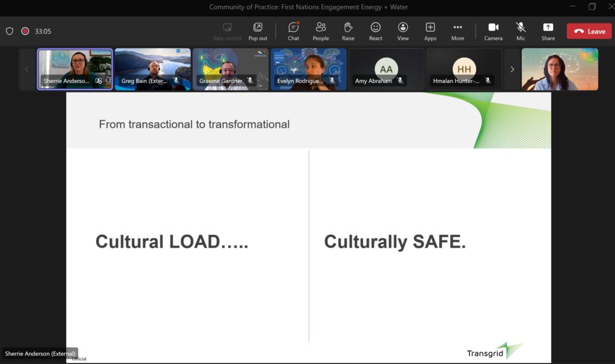Image resolution: width=615 pixels, height=364 pixels.
Task: Pop out the shared content
Action: [x=258, y=31]
